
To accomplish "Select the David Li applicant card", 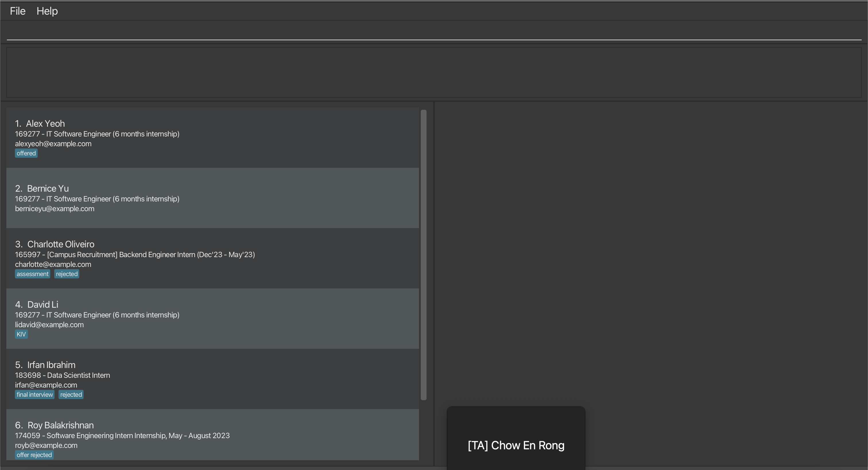I will coord(212,318).
